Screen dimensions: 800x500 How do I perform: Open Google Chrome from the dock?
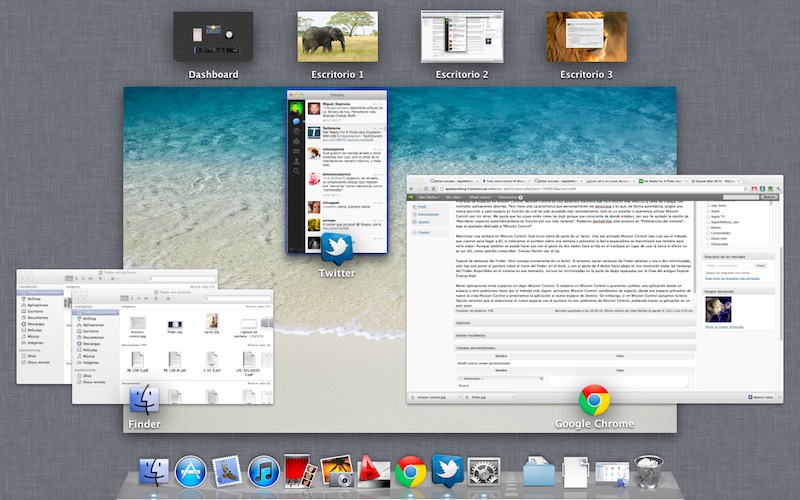pyautogui.click(x=410, y=471)
